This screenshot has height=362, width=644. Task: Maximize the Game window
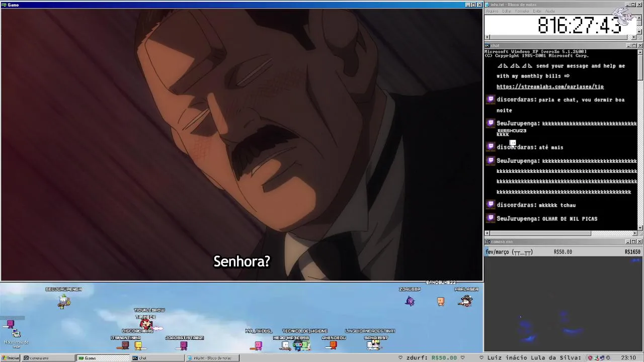click(x=473, y=5)
